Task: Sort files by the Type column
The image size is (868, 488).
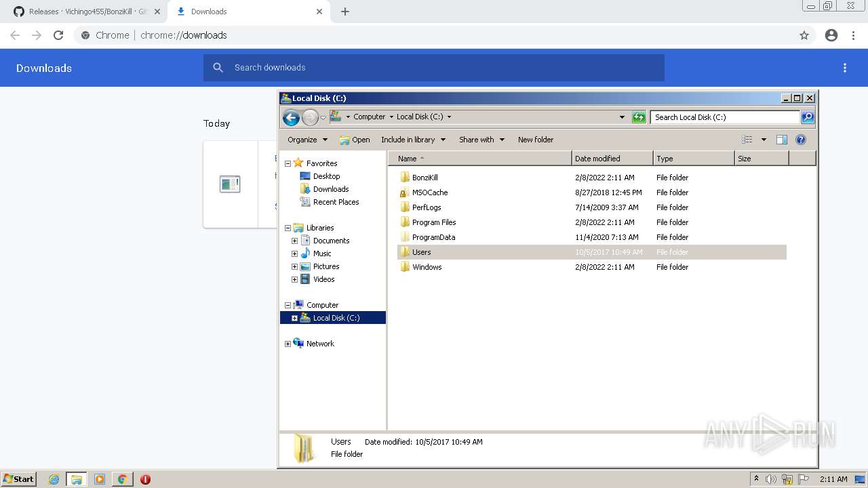Action: coord(694,159)
